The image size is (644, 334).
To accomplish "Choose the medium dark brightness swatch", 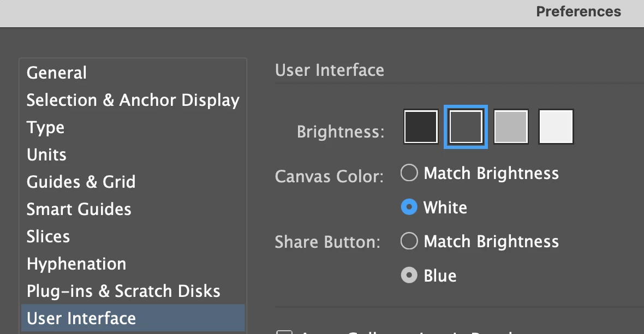I will click(466, 127).
